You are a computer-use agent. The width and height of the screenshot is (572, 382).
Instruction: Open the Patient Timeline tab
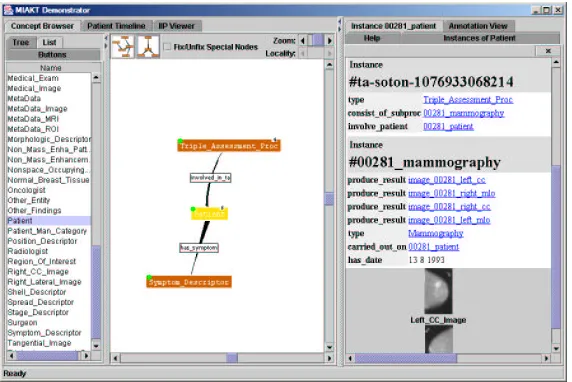[x=116, y=26]
